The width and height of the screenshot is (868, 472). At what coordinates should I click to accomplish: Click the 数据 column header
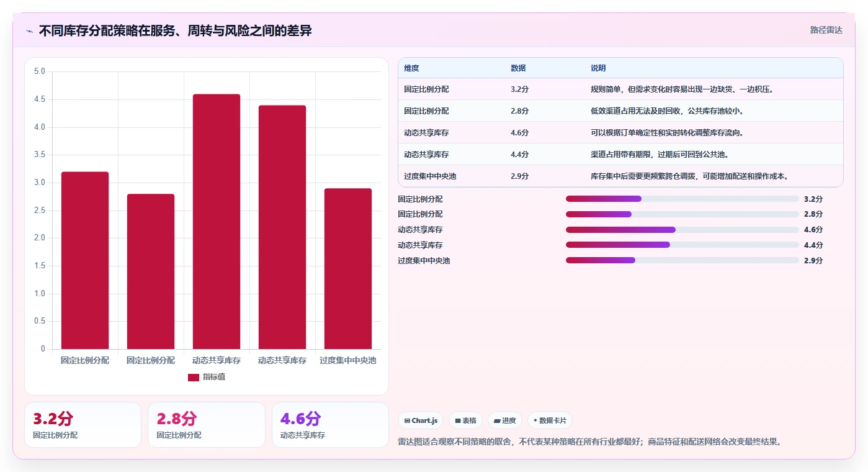click(518, 68)
